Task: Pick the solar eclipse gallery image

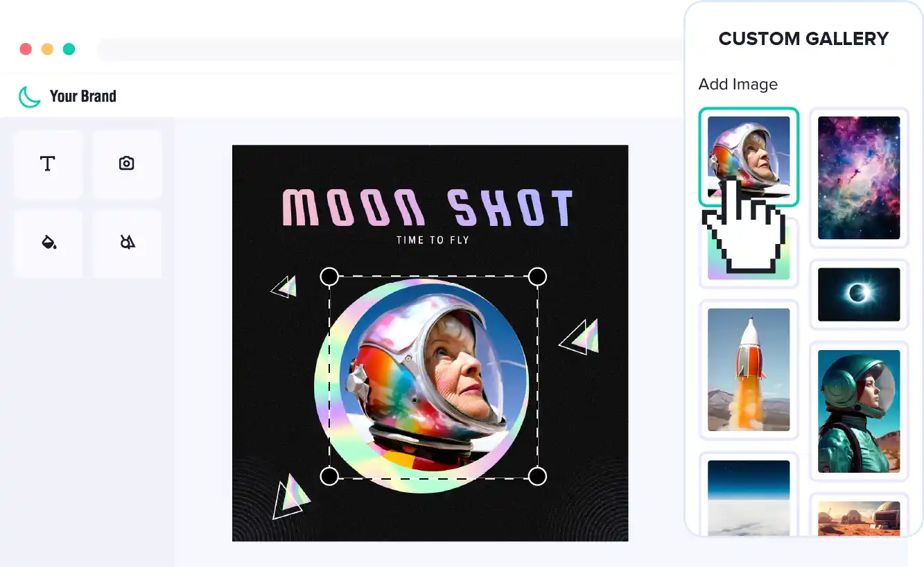Action: click(859, 295)
